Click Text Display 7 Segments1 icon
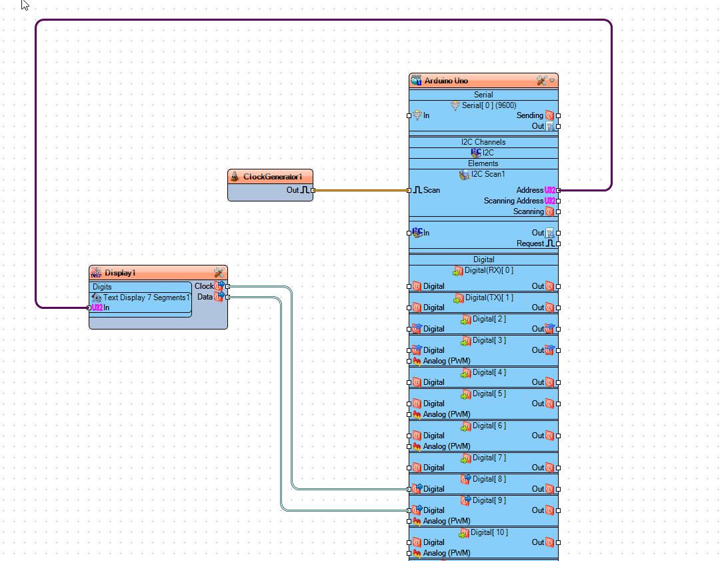The image size is (728, 561). (x=97, y=298)
